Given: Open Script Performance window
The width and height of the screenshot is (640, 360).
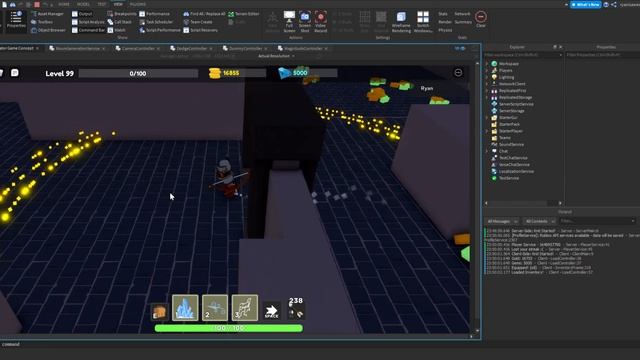Looking at the screenshot, I should pyautogui.click(x=160, y=30).
